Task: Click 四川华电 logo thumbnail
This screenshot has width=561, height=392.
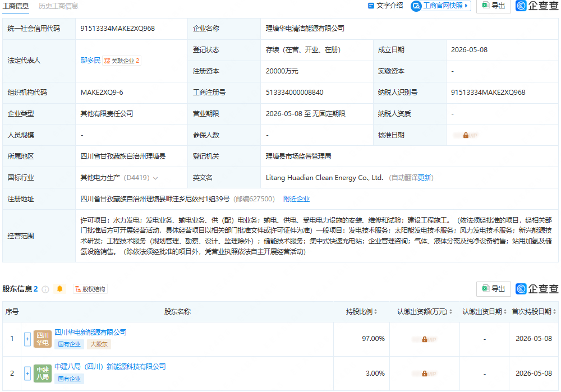Action: pyautogui.click(x=43, y=339)
